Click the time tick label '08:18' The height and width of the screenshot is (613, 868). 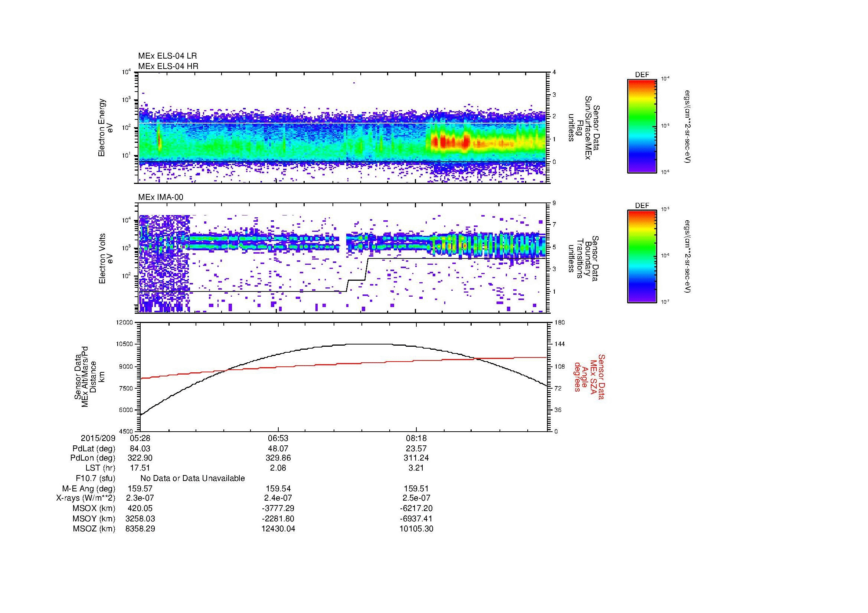[x=416, y=438]
